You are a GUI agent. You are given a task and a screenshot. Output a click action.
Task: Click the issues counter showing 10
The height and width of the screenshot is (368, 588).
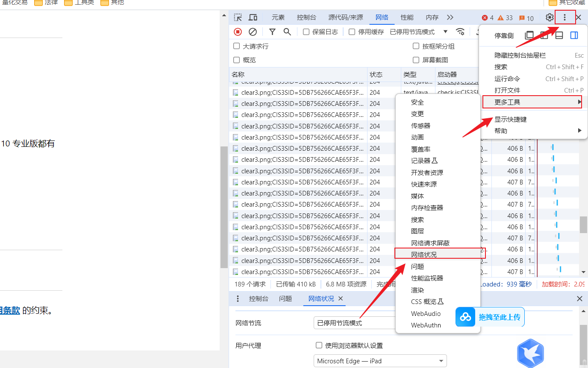[526, 18]
